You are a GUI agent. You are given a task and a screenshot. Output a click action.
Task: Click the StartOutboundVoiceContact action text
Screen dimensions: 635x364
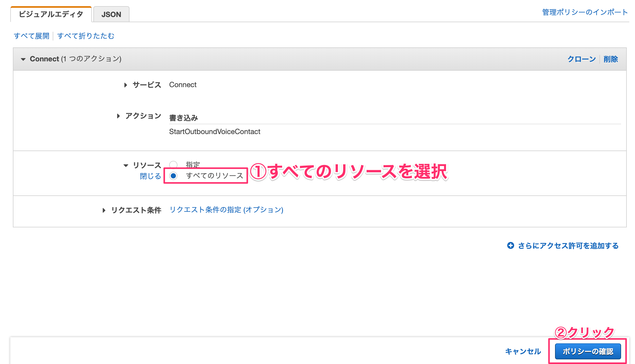pyautogui.click(x=215, y=131)
